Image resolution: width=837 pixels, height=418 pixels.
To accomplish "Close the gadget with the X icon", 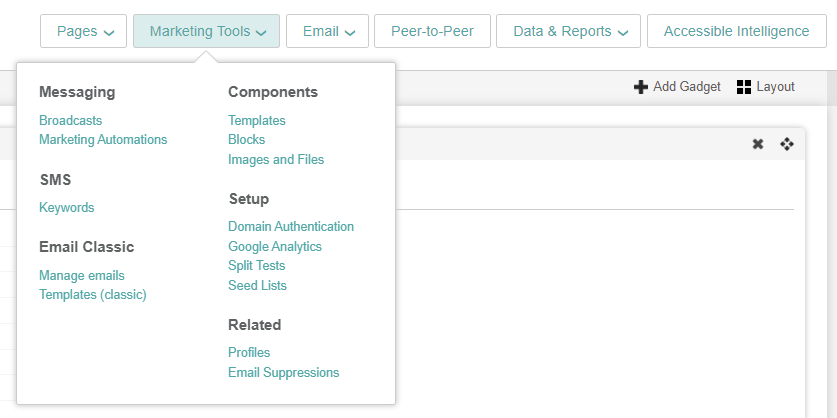I will (x=758, y=144).
